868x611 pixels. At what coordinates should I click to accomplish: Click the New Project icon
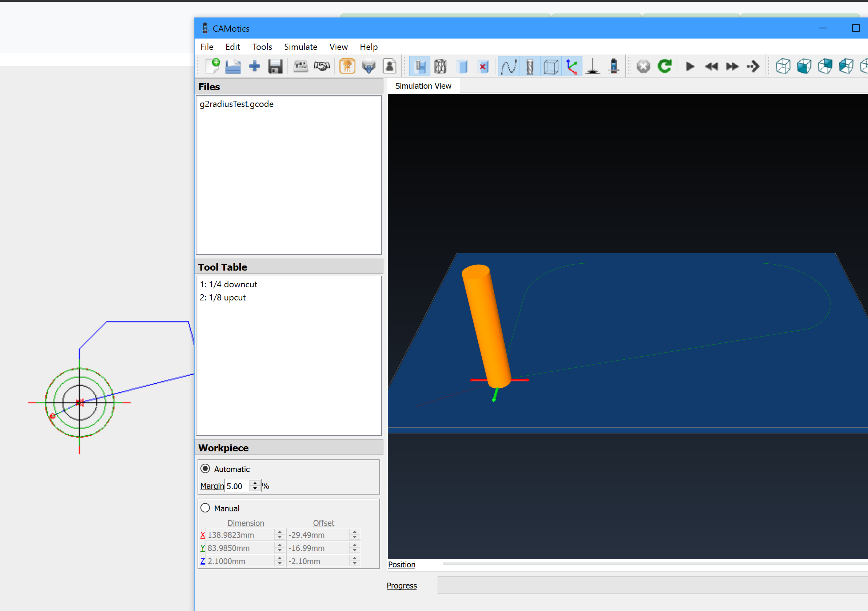(x=212, y=67)
